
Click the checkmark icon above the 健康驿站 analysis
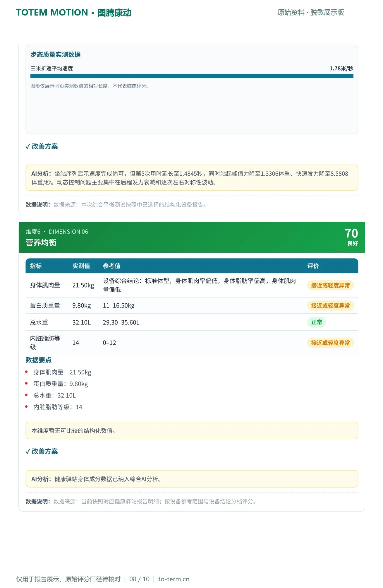28,452
